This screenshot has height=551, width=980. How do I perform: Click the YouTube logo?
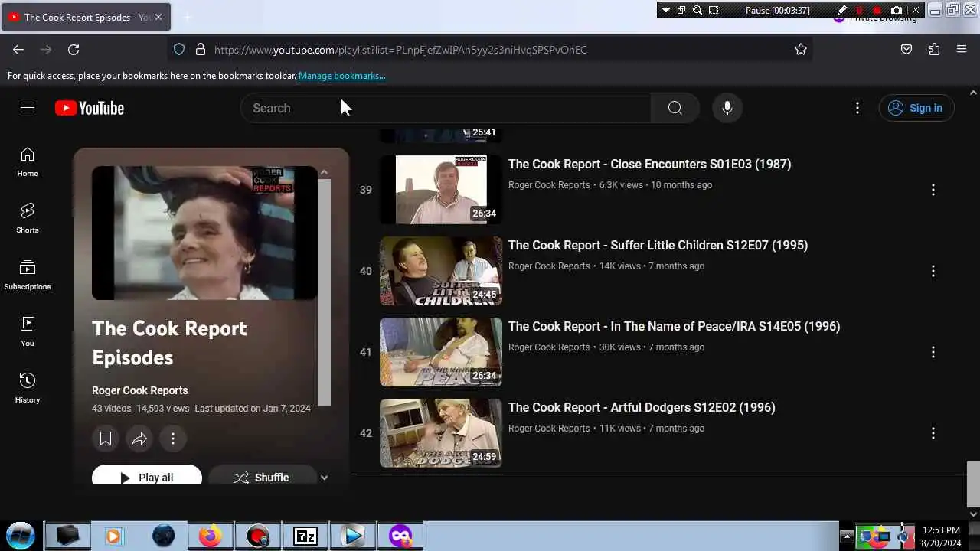click(90, 108)
